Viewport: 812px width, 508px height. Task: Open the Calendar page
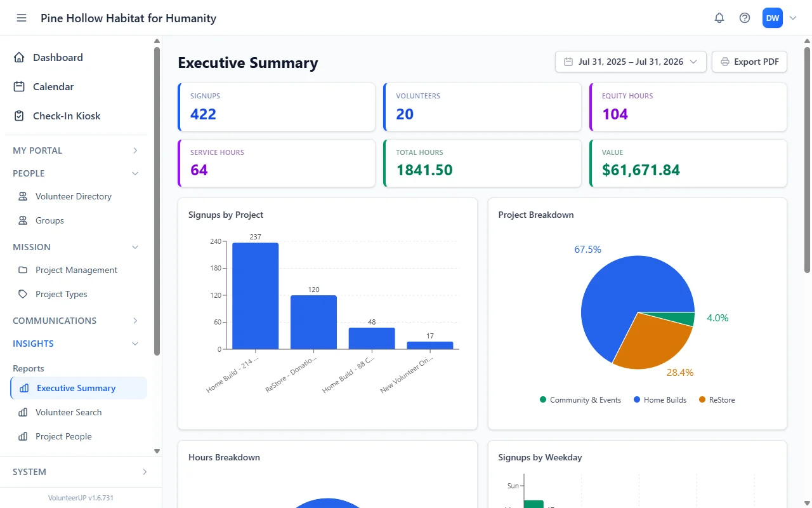click(76, 86)
